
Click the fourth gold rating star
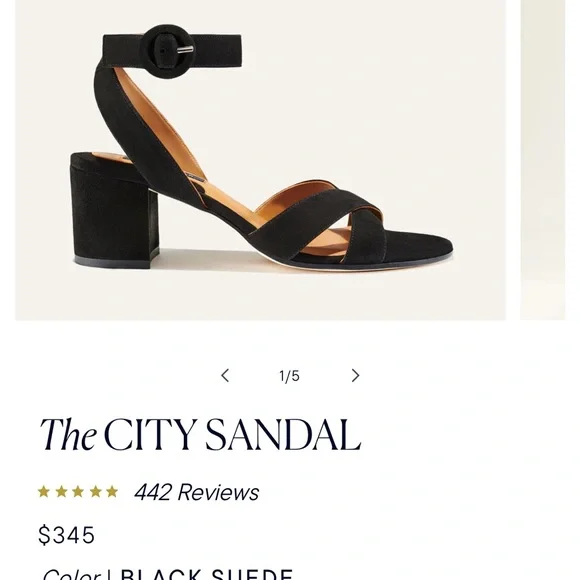pos(95,492)
